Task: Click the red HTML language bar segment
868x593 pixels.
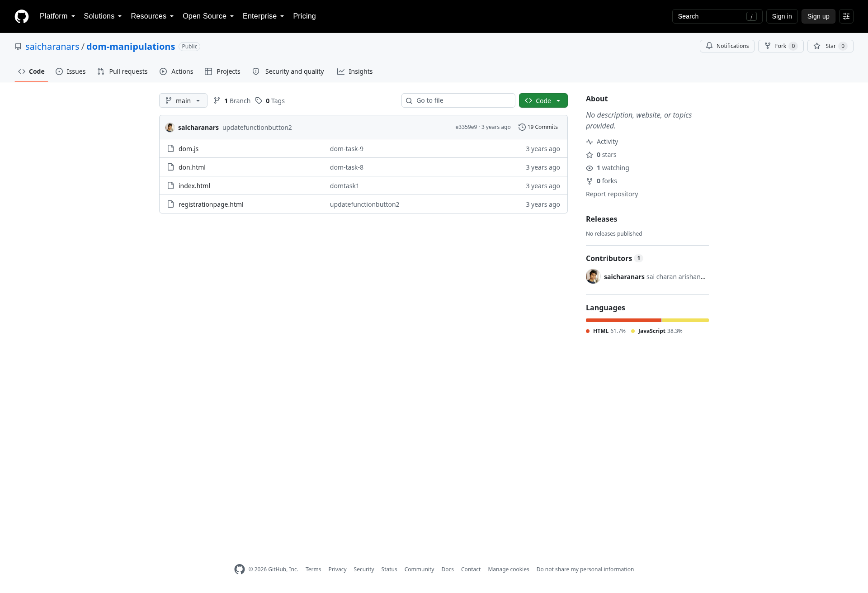Action: (x=623, y=320)
